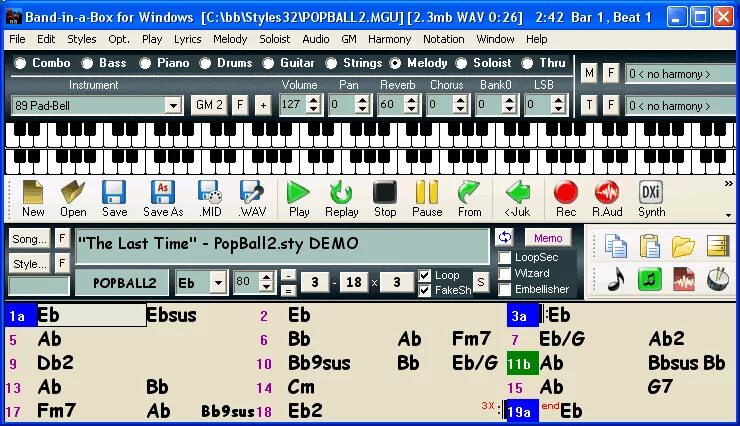Pause playback with the Pause icon
This screenshot has height=426, width=740.
(x=427, y=193)
